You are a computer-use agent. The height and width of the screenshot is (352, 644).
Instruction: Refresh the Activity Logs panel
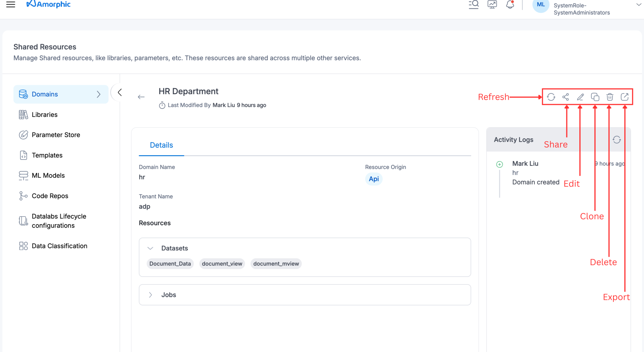click(x=616, y=140)
